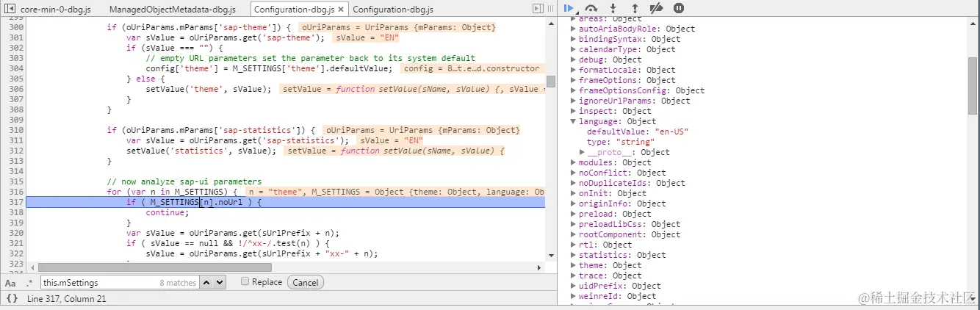
Task: Expand the statistics object
Action: pos(573,255)
